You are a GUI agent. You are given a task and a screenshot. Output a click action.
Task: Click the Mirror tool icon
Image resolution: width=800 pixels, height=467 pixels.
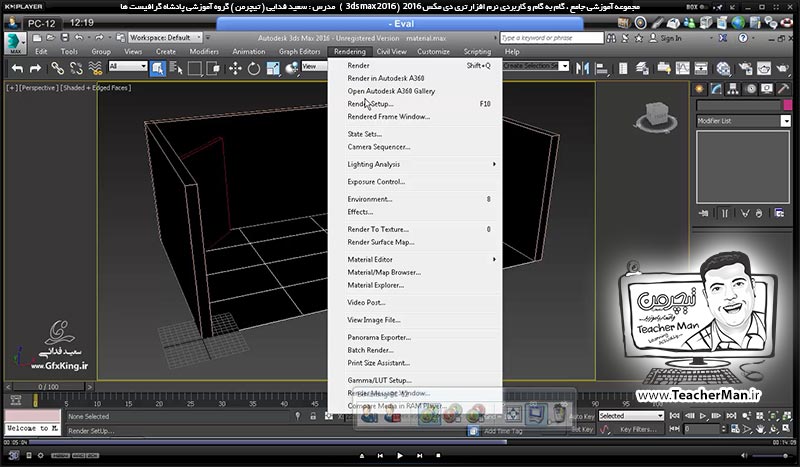coord(582,68)
